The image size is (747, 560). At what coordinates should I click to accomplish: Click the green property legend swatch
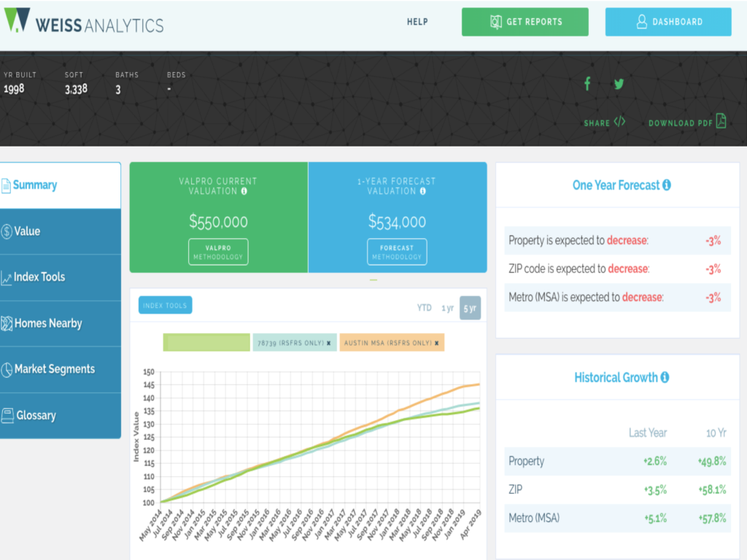pyautogui.click(x=206, y=343)
